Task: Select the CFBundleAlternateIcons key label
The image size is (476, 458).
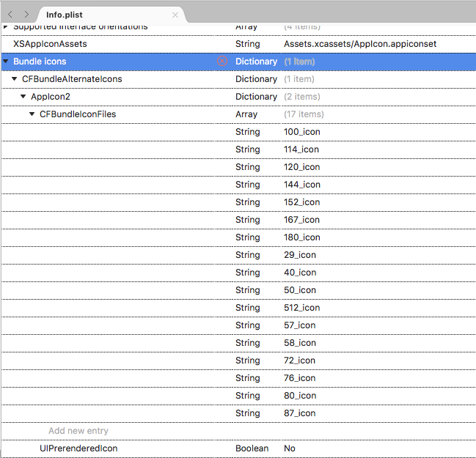Action: (72, 79)
